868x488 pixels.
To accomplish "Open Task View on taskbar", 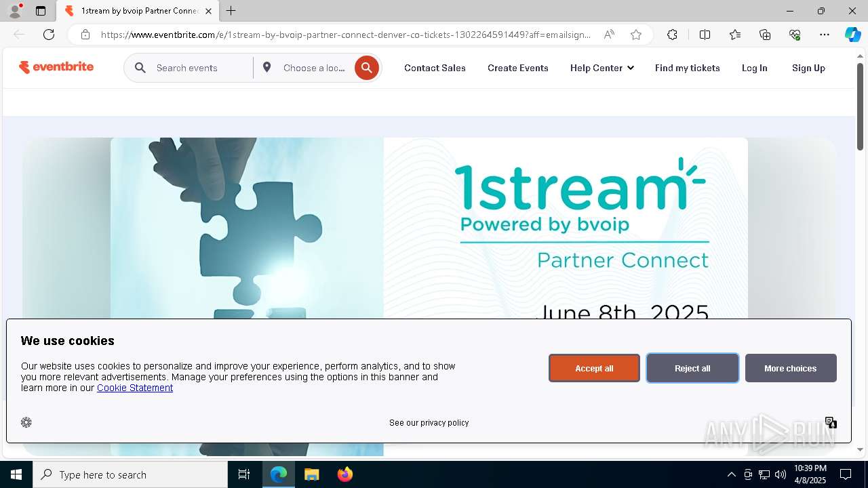I will (244, 474).
